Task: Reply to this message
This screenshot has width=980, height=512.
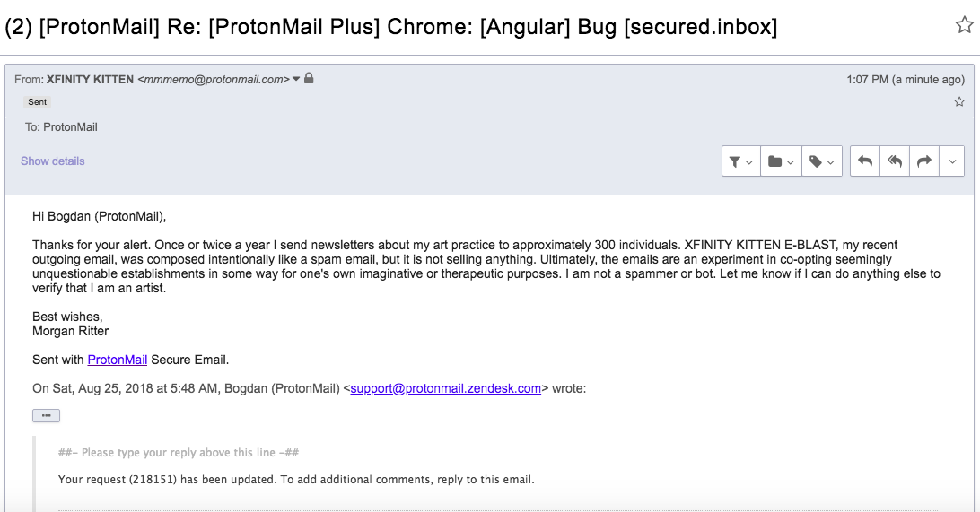Action: tap(865, 161)
